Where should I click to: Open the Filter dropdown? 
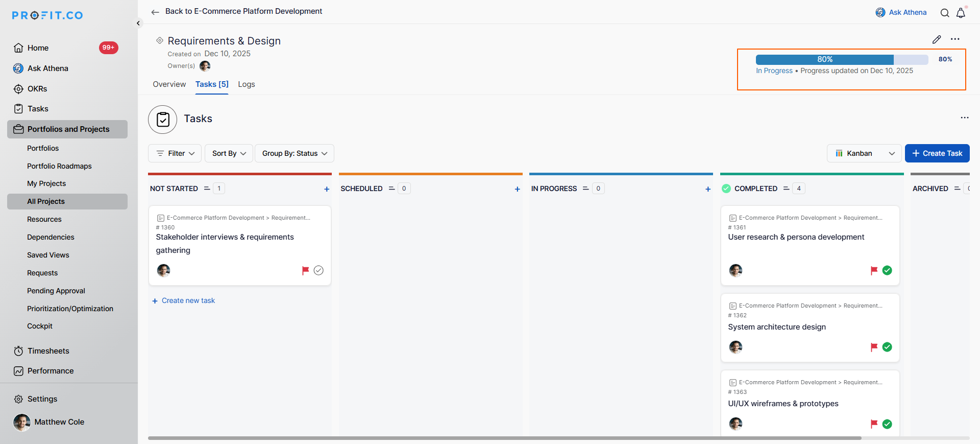click(x=175, y=153)
